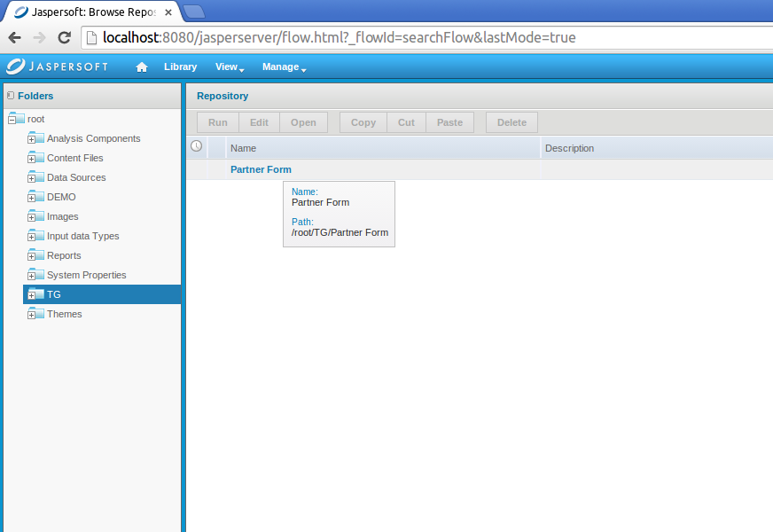Open the Library menu
773x532 pixels.
[x=180, y=66]
